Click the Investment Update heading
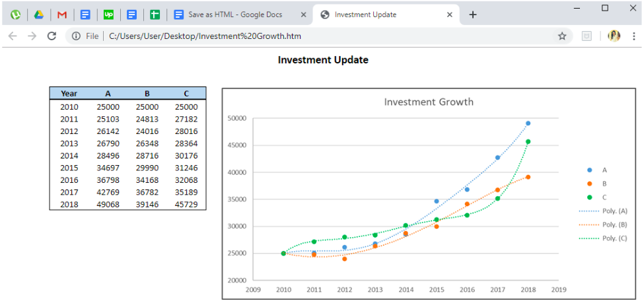Screen dimensions: 644x307 click(323, 60)
